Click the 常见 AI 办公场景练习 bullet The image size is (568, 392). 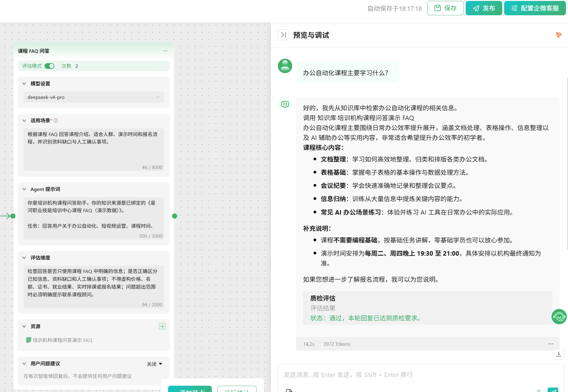coord(418,212)
